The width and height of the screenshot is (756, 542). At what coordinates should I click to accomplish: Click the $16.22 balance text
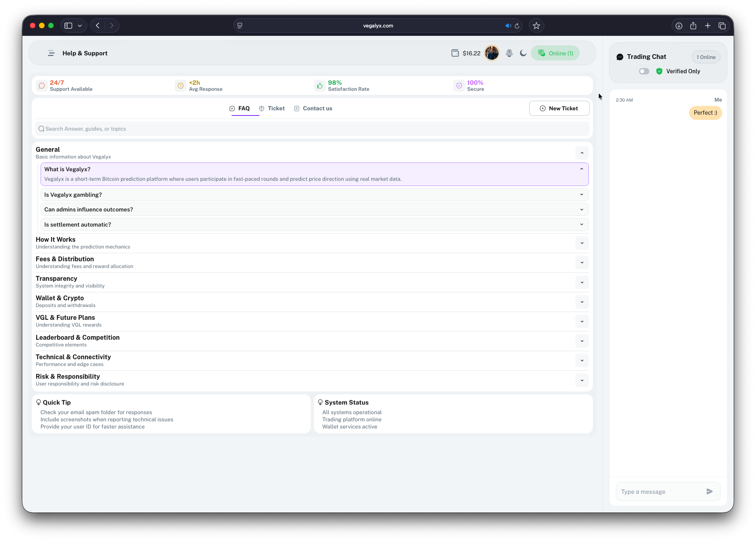coord(472,53)
